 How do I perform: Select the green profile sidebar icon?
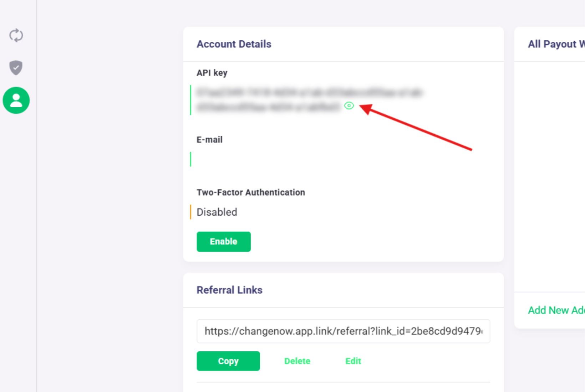[16, 100]
